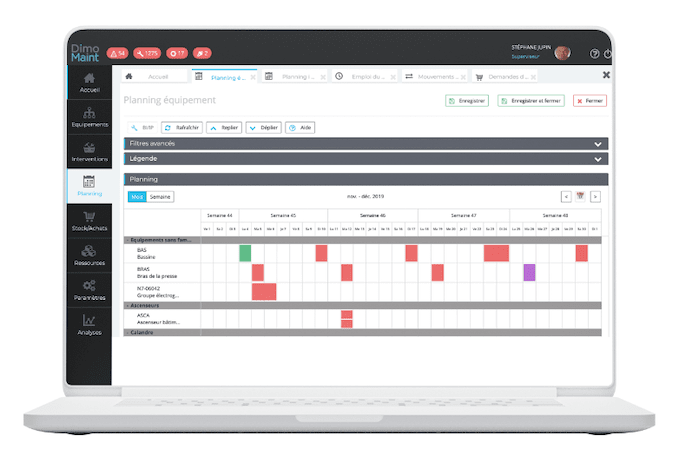The image size is (692, 470).
Task: Open the Équipements sidebar module
Action: coord(90,117)
